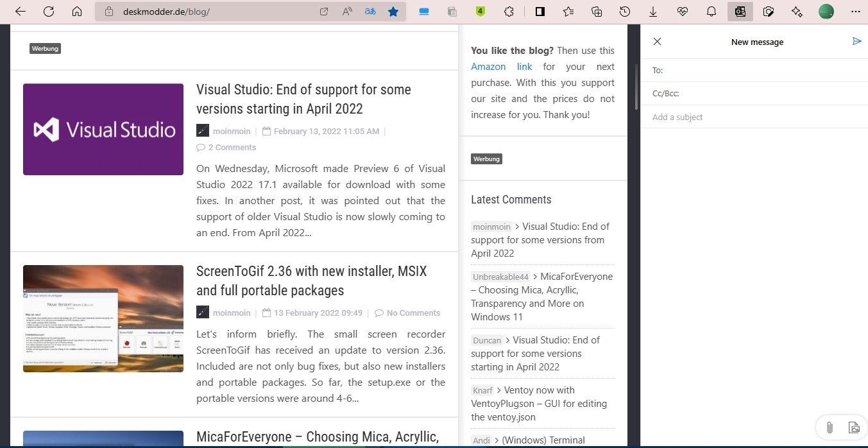The image size is (868, 448).
Task: Click the Latest Comments heading
Action: tap(511, 200)
